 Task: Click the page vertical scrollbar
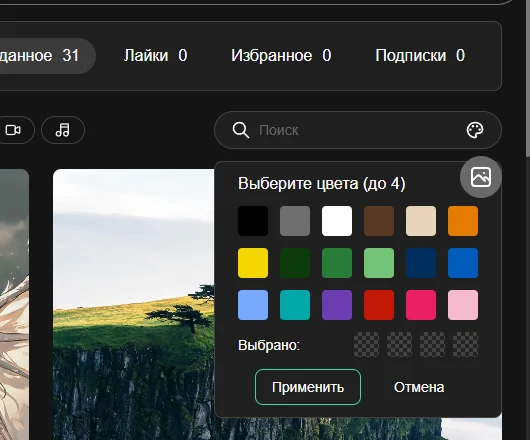pos(527,78)
